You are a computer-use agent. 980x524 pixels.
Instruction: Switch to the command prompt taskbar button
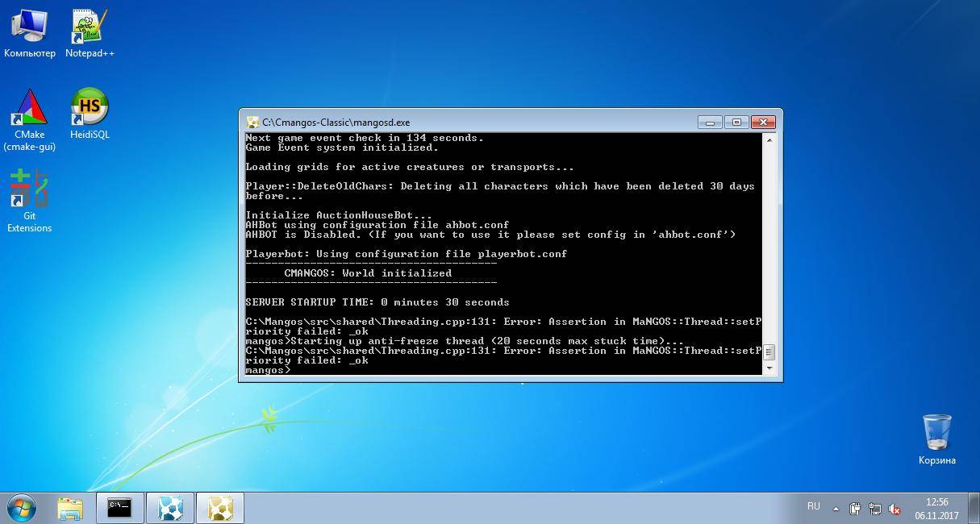click(120, 509)
